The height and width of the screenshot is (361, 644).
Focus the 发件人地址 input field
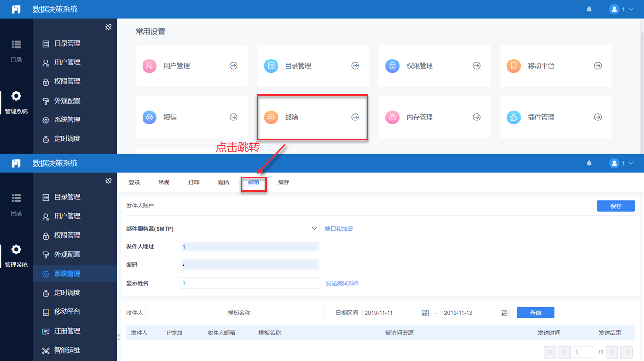click(x=250, y=247)
